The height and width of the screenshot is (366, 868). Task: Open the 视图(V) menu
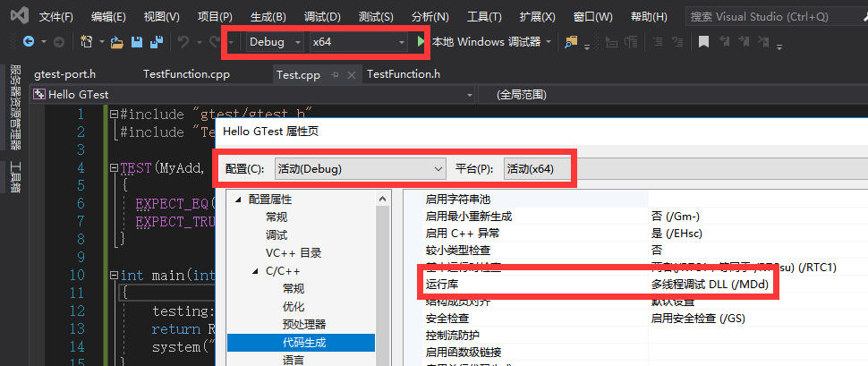(x=162, y=17)
